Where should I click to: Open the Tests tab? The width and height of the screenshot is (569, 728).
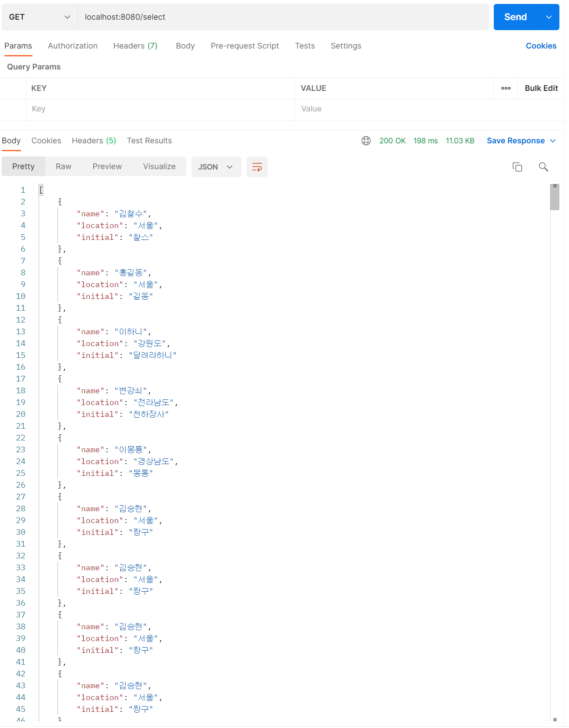tap(305, 46)
